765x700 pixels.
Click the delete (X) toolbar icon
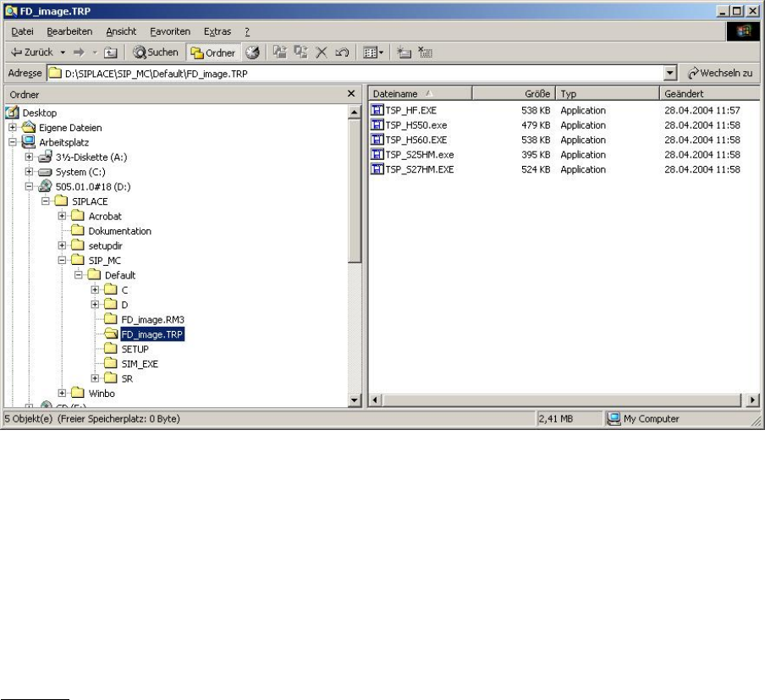pyautogui.click(x=321, y=52)
